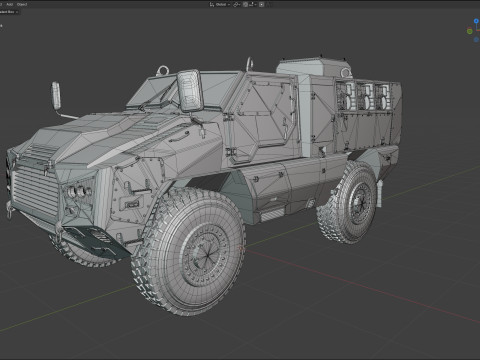This screenshot has height=360, width=480.
Task: Open the snap options dropdown
Action: (253, 5)
